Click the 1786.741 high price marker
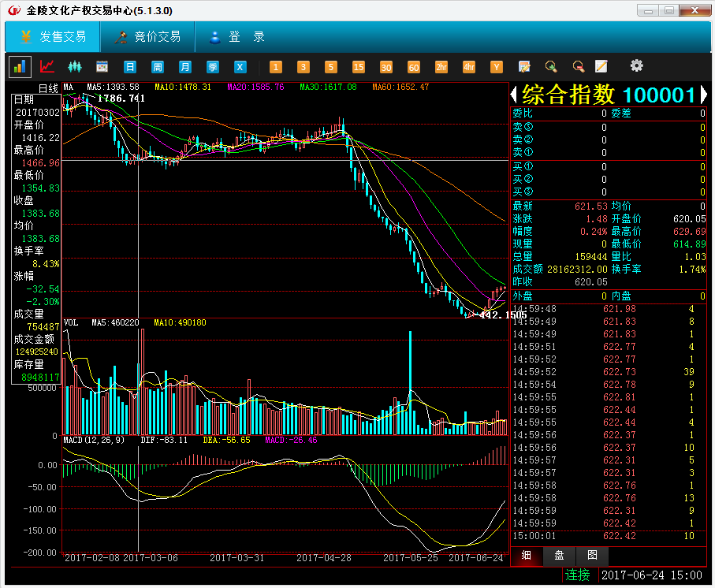The image size is (715, 588). pos(121,99)
